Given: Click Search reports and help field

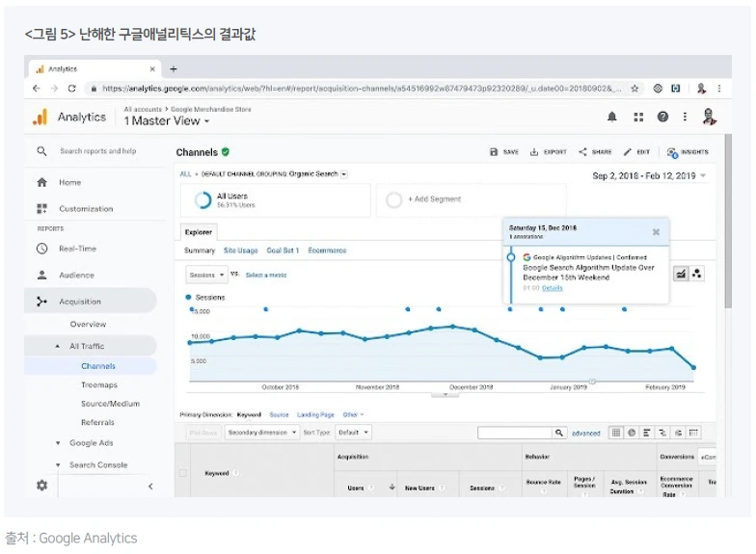Looking at the screenshot, I should click(x=98, y=150).
